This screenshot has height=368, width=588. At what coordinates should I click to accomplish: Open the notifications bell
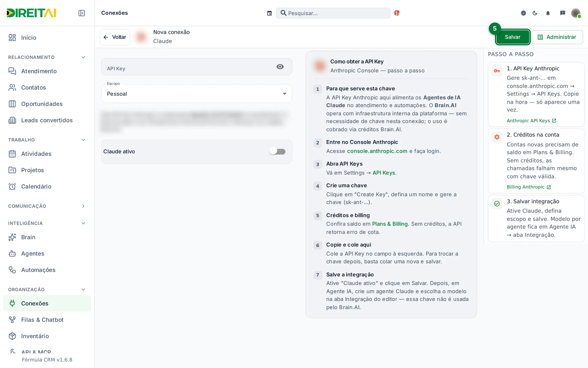(548, 13)
